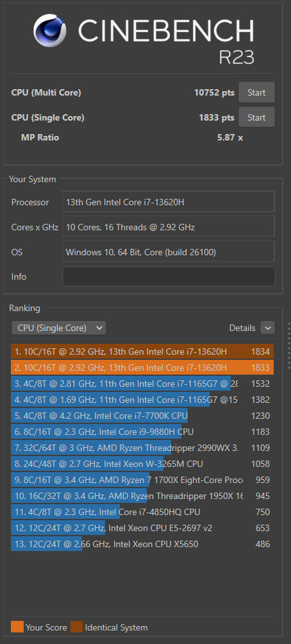Start the CPU Single Core benchmark
This screenshot has width=291, height=644.
tap(256, 117)
